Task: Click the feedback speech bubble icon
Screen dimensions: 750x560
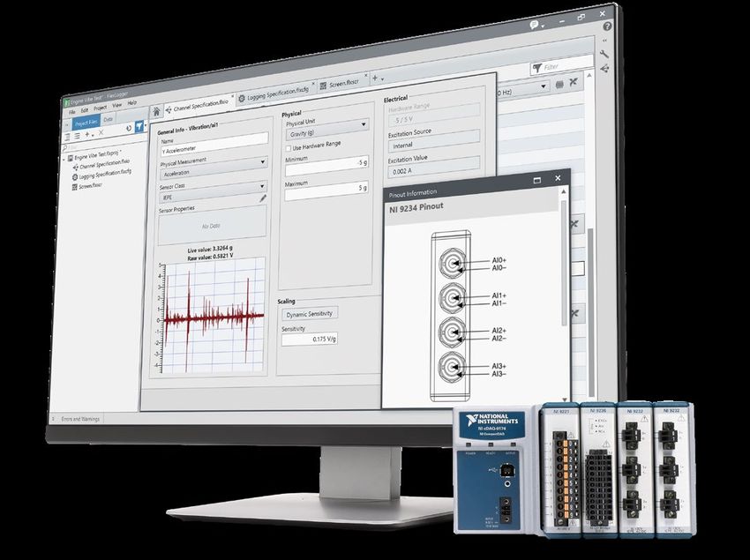Action: [x=535, y=25]
